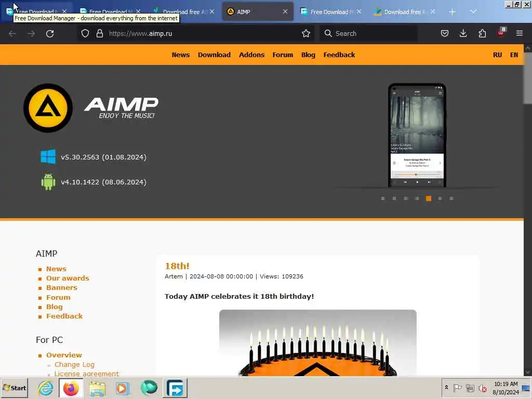Show site security padlock info

pos(99,33)
